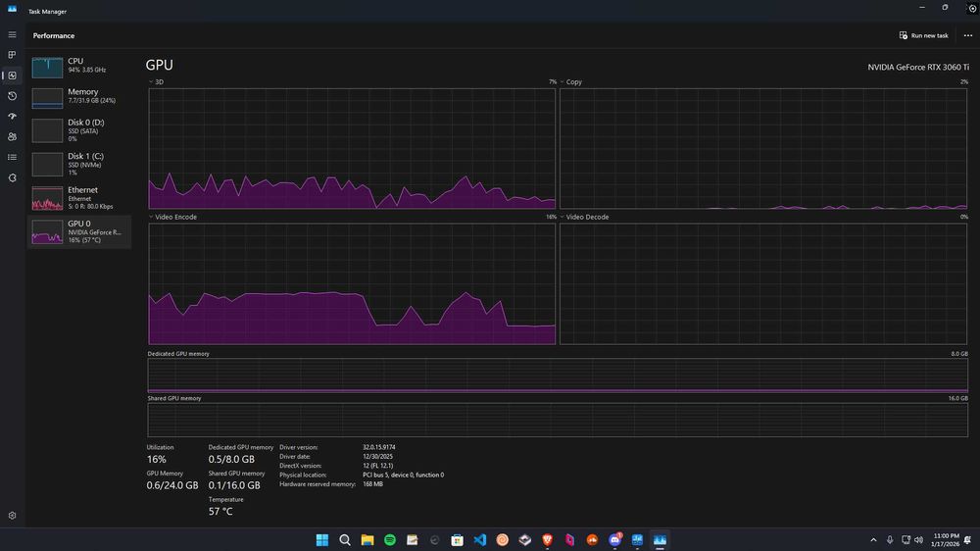980x551 pixels.
Task: Click the Run new task button
Action: point(923,35)
